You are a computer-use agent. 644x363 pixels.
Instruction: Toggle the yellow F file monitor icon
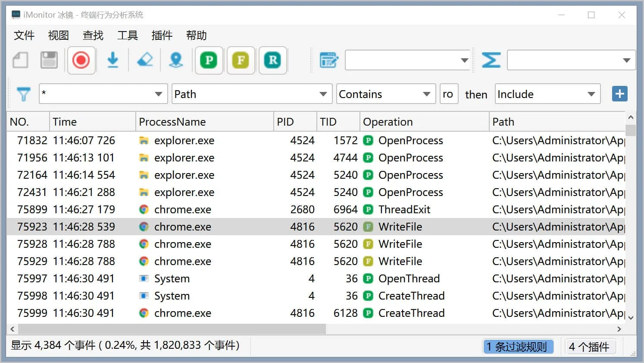241,60
